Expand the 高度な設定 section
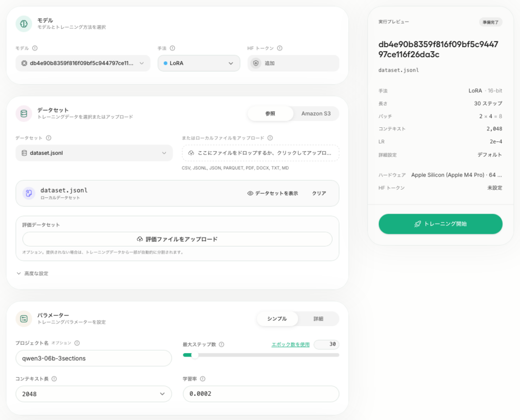This screenshot has height=420, width=520. [x=32, y=273]
